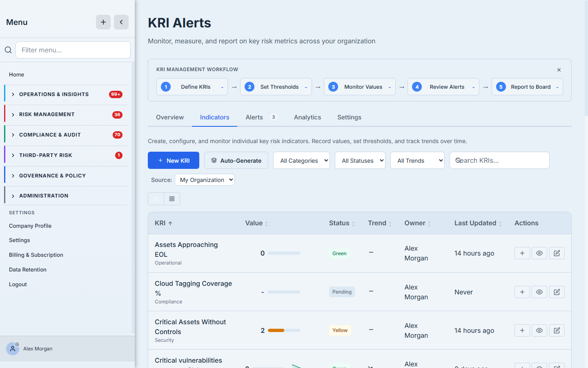Click Alex Morgan user avatar icon
Viewport: 588px width, 368px height.
point(13,349)
